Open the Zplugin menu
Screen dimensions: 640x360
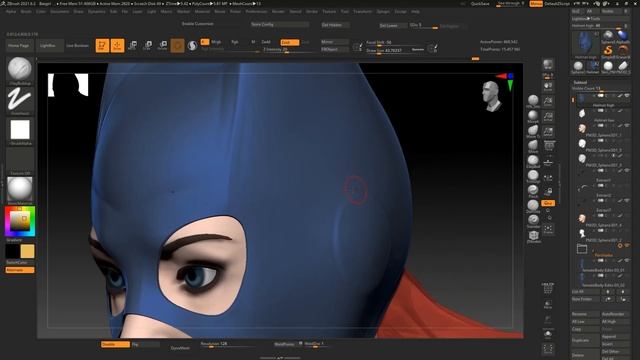point(383,11)
